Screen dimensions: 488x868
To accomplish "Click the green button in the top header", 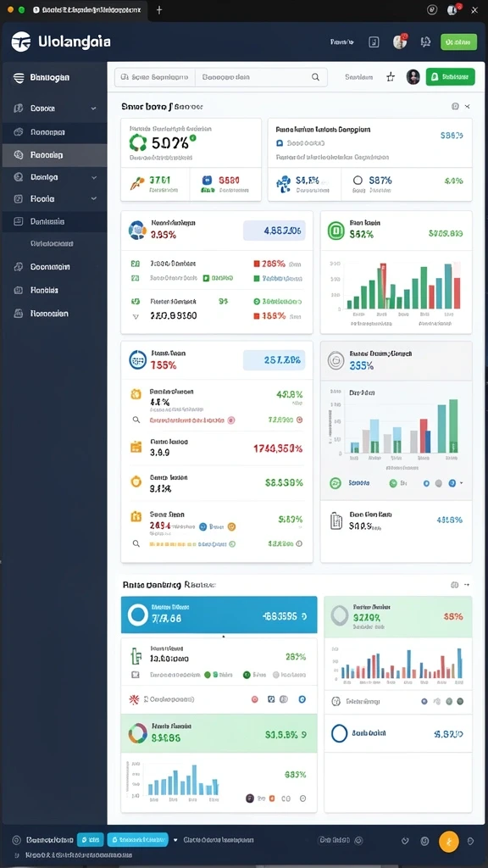I will point(458,42).
